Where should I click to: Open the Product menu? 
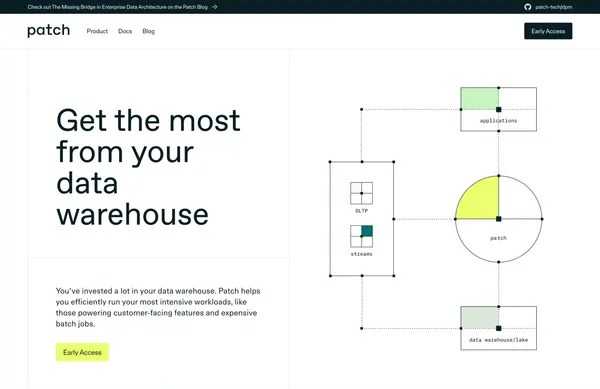(97, 31)
